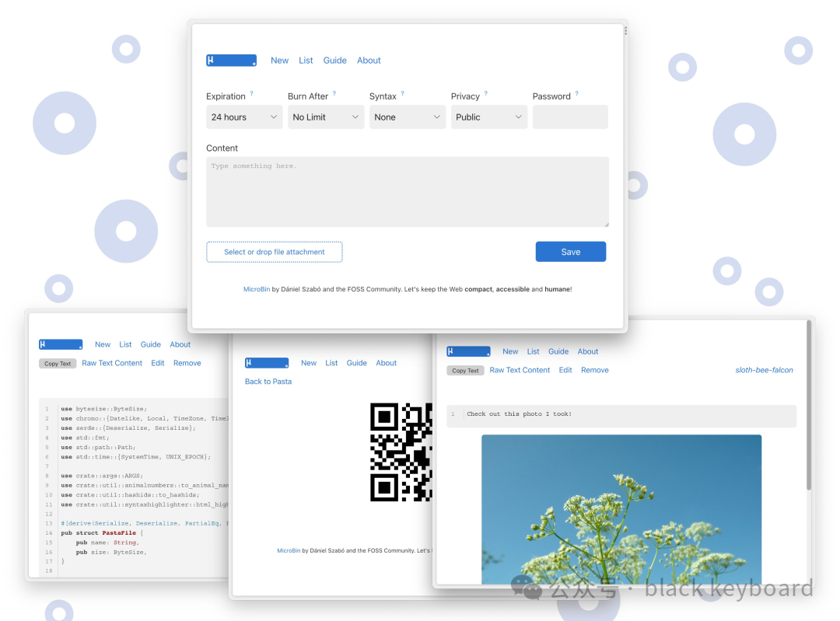Click the MicroBin logo in the new-paste form window

point(231,61)
